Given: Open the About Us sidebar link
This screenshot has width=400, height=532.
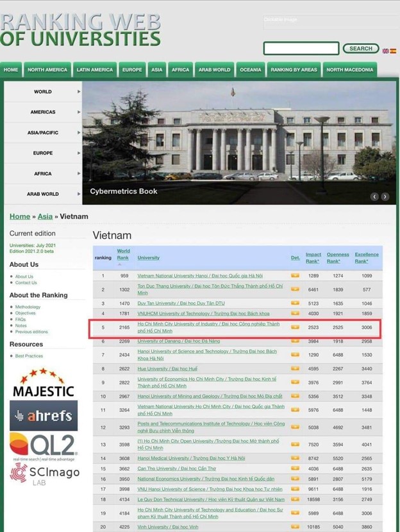Looking at the screenshot, I should click(24, 277).
